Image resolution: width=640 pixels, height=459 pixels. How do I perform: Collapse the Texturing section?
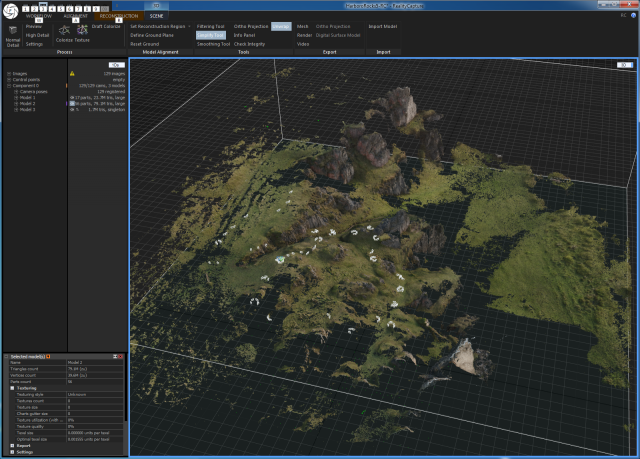click(13, 387)
